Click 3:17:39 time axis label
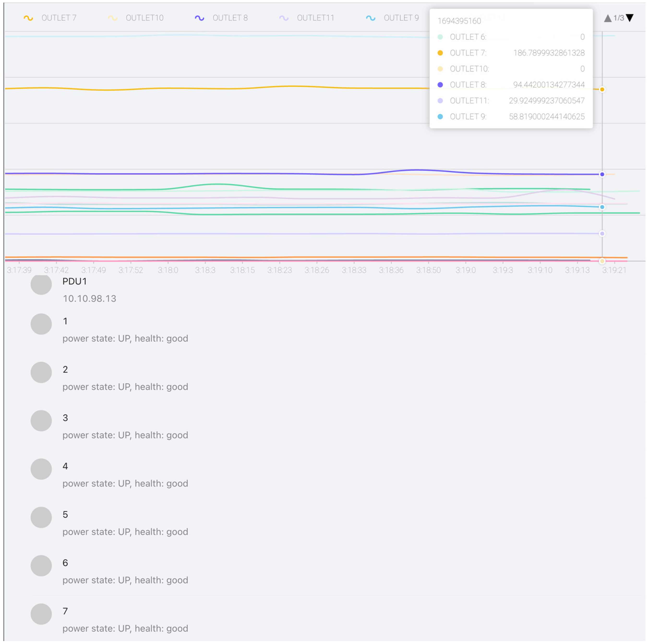Screen dimensions: 648x644 pyautogui.click(x=19, y=270)
